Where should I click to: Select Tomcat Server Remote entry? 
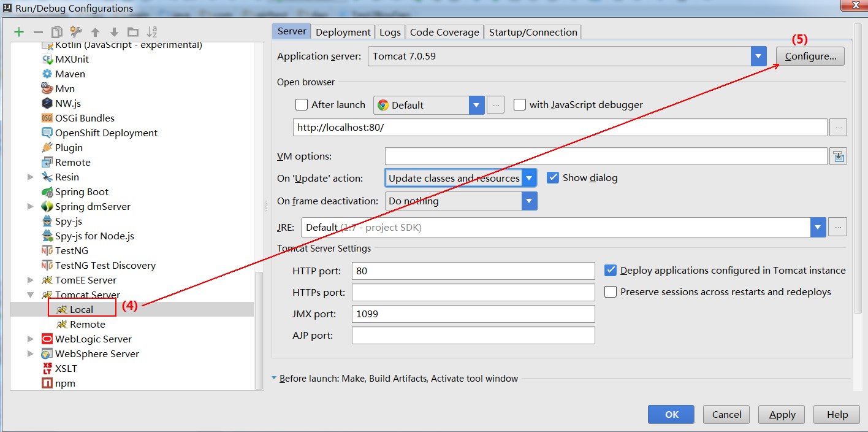(x=81, y=324)
